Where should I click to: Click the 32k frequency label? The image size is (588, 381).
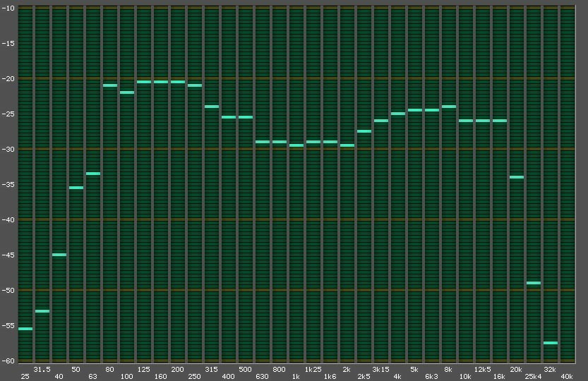(x=550, y=370)
